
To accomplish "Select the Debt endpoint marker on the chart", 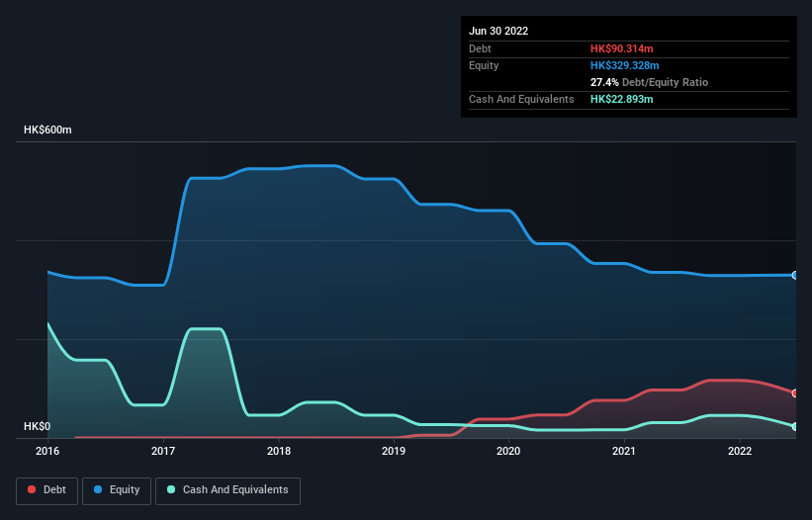I will point(795,393).
